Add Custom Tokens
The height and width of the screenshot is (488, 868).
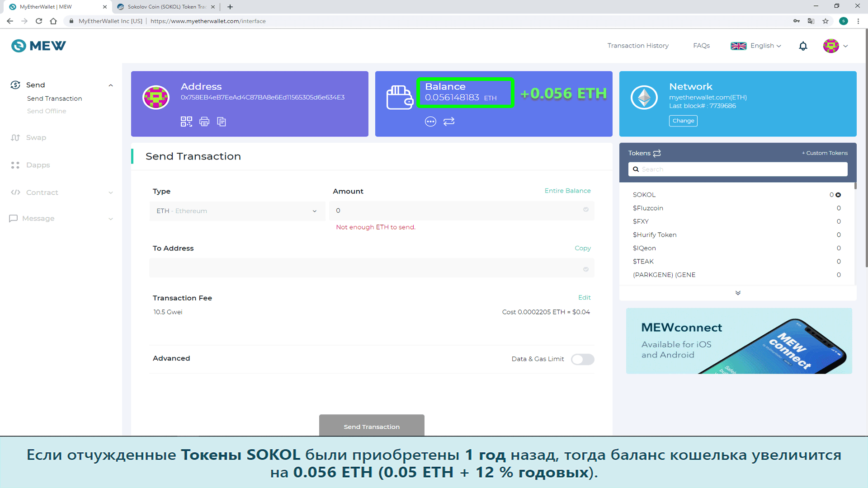click(825, 153)
